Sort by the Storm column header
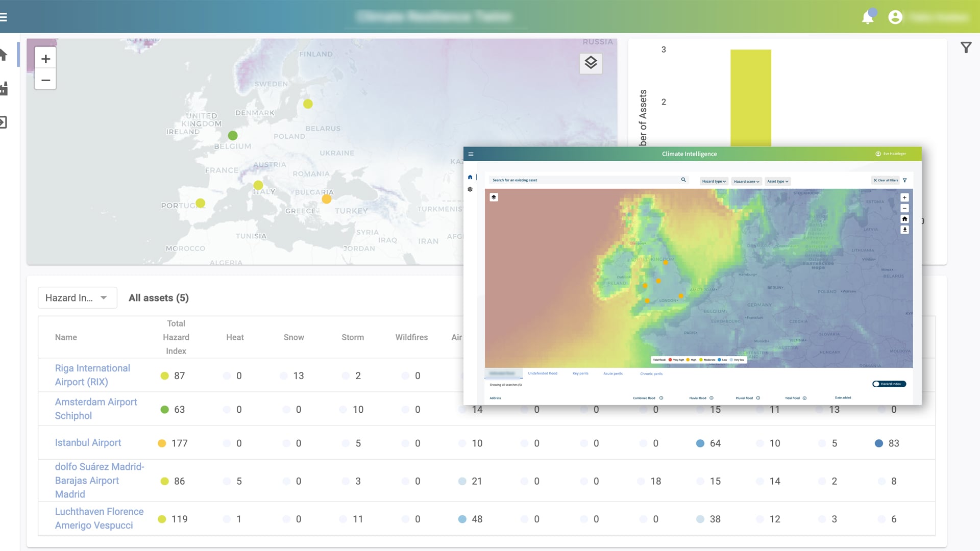This screenshot has width=980, height=551. tap(353, 337)
